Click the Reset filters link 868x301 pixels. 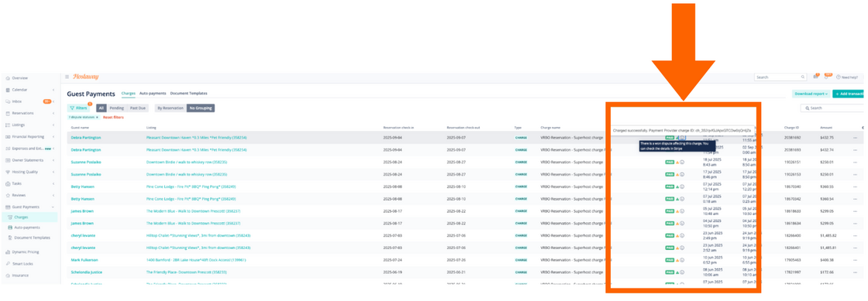(x=113, y=117)
